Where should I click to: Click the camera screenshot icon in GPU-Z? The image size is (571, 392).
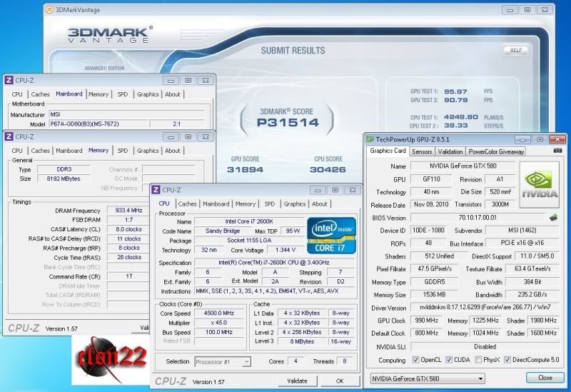(x=557, y=151)
